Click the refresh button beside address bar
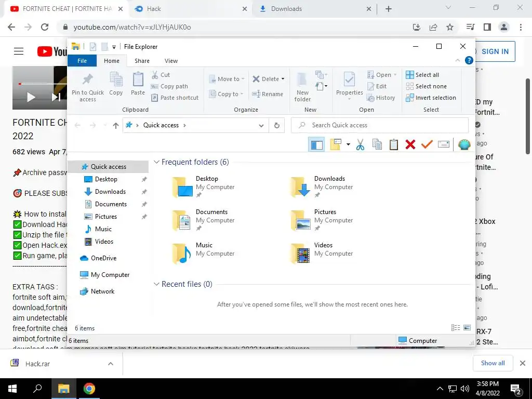Viewport: 532px width, 399px height. click(x=277, y=125)
